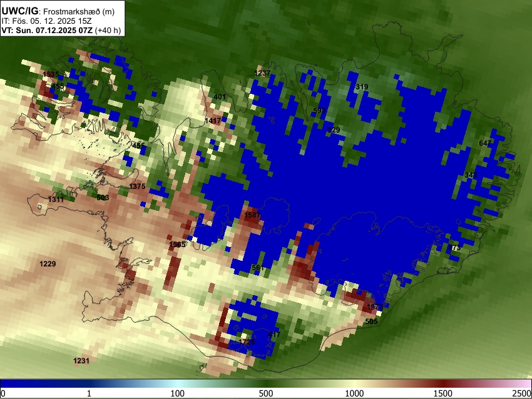Image resolution: width=532 pixels, height=399 pixels.
Task: Click the 593 value label on the map
Action: click(x=319, y=111)
